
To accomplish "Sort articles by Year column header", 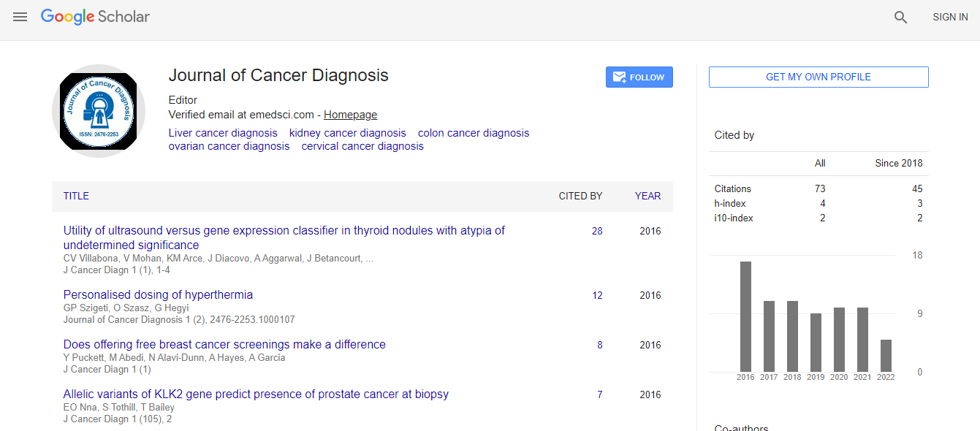I will click(647, 196).
